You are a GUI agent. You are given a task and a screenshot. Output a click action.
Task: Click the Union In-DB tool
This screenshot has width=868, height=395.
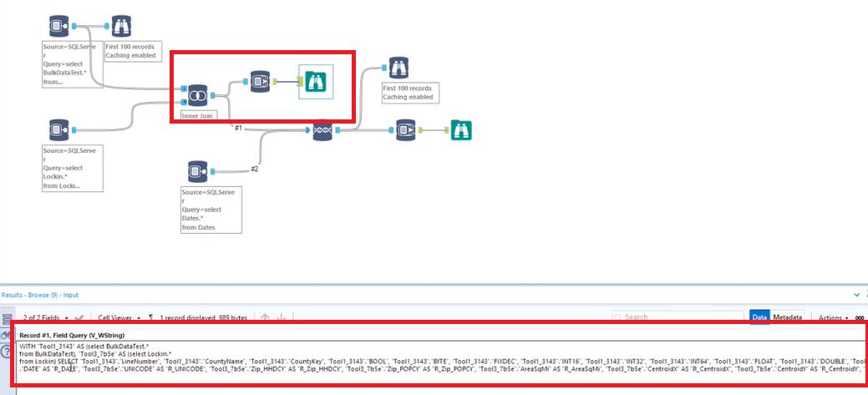[x=323, y=130]
